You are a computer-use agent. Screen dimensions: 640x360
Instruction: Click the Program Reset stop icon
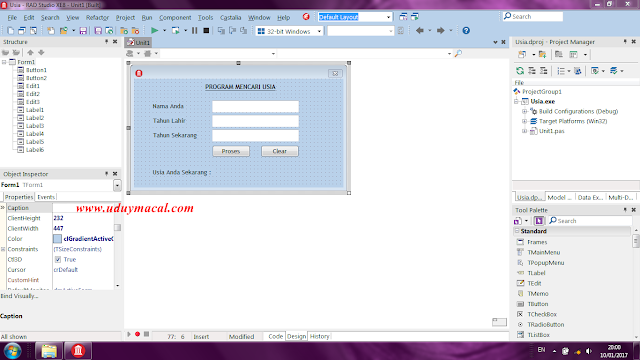pyautogui.click(x=206, y=31)
